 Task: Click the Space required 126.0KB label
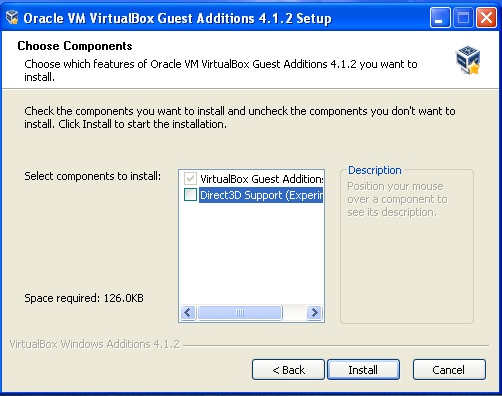pos(84,298)
